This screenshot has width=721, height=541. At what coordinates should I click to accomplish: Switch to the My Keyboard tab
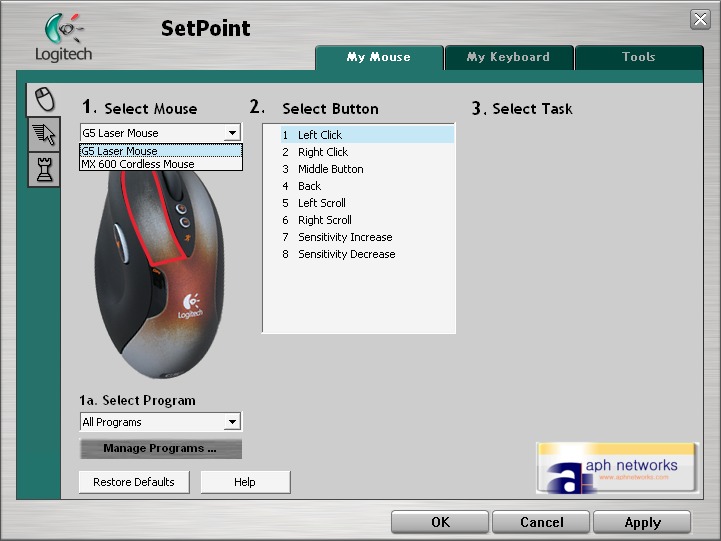pyautogui.click(x=508, y=58)
